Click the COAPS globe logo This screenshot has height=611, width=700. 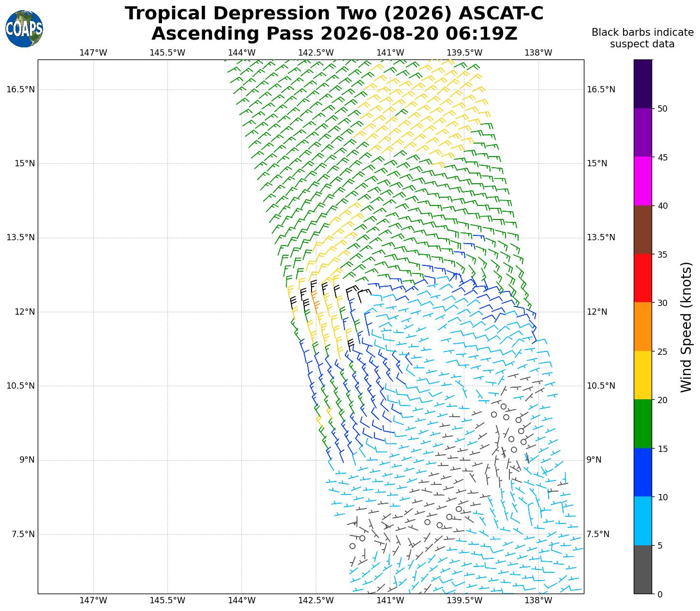pyautogui.click(x=24, y=29)
